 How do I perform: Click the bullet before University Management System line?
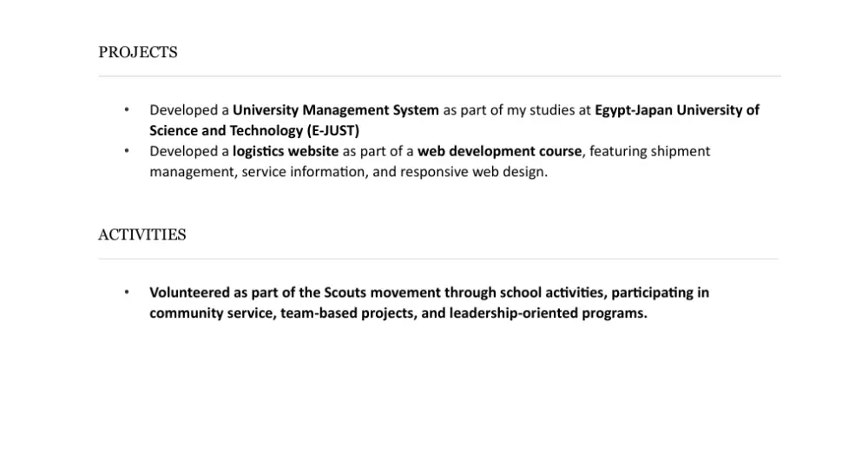(x=127, y=110)
